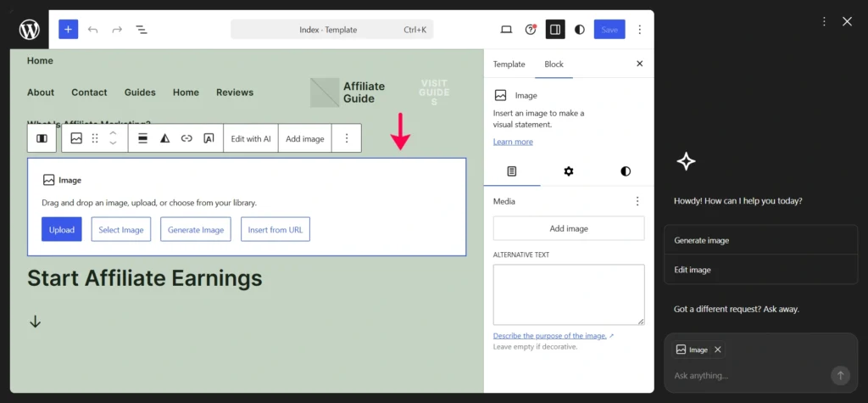Select the parent Columns block icon
This screenshot has height=403, width=868.
click(x=42, y=138)
